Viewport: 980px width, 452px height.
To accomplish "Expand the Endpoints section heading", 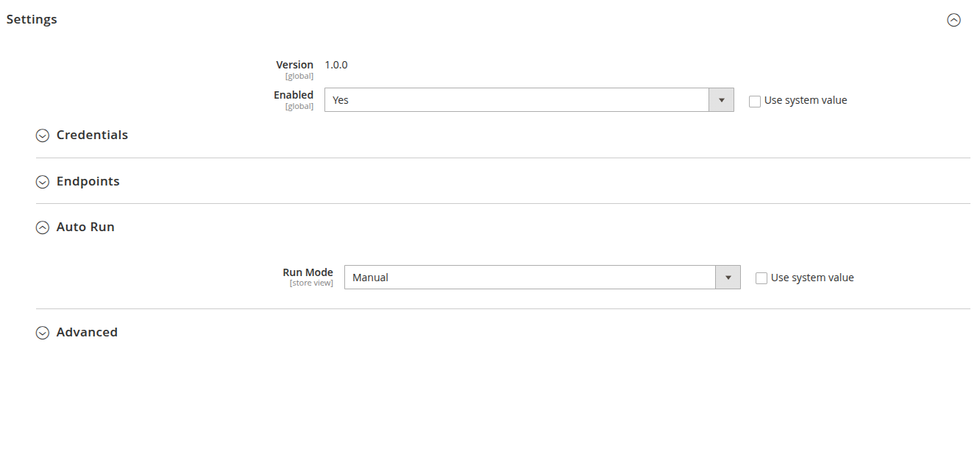I will [x=88, y=181].
